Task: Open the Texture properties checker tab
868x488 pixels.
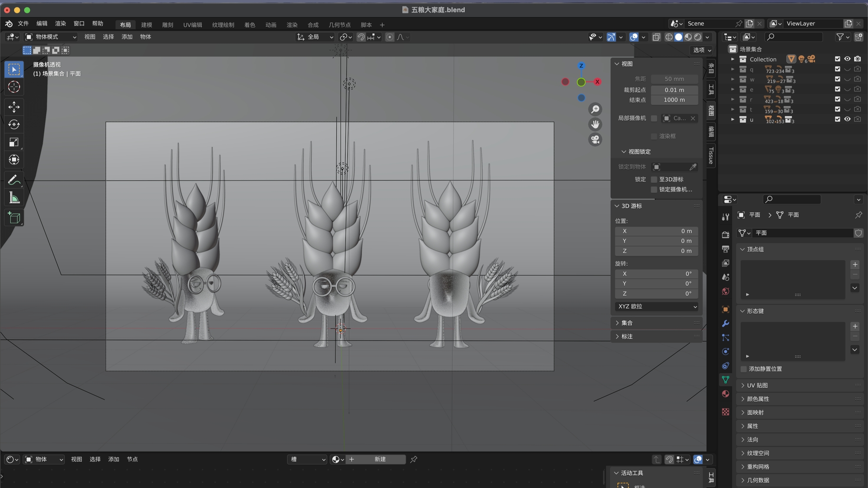Action: (725, 412)
